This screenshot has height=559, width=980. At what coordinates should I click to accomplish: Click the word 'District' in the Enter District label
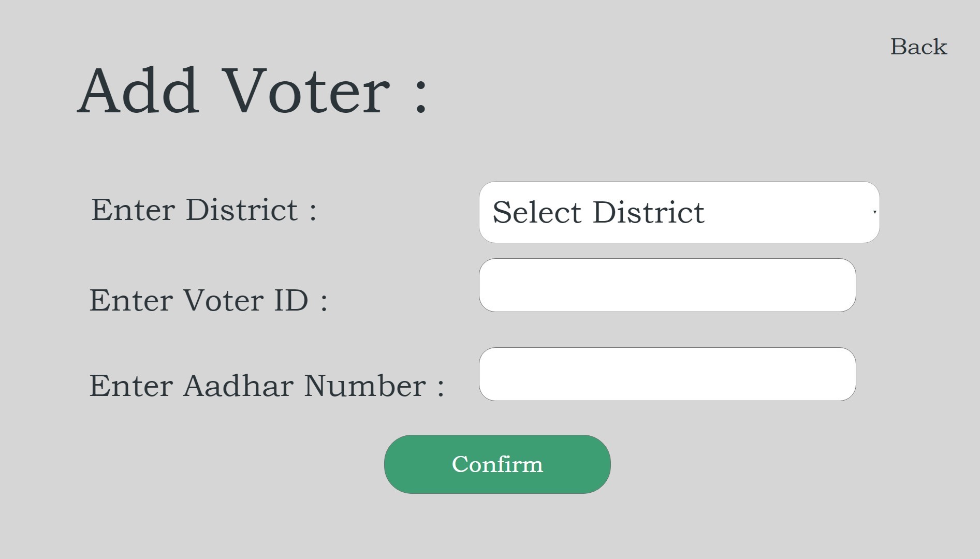(x=242, y=210)
